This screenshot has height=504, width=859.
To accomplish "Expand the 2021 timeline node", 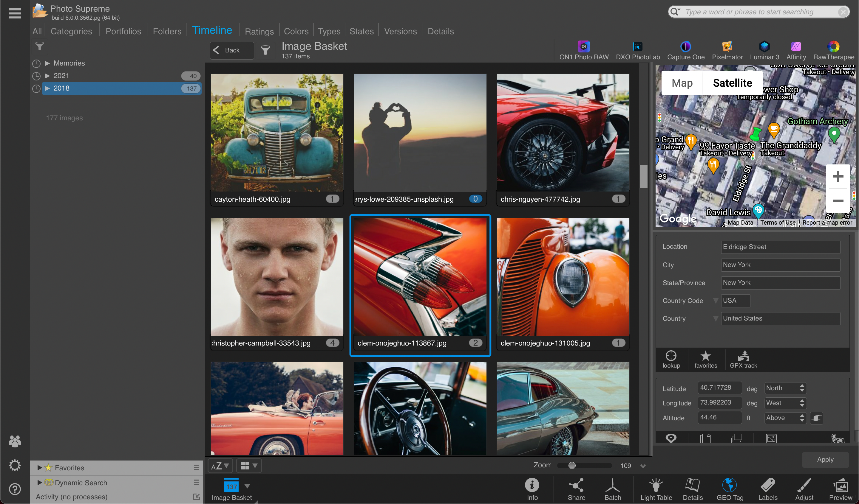I will pos(48,76).
